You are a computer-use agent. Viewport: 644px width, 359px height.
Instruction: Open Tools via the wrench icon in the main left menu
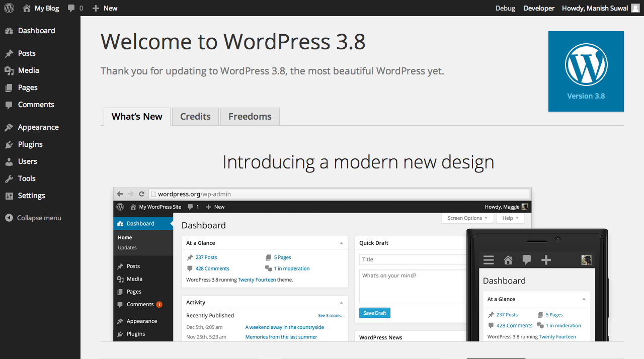coord(9,178)
